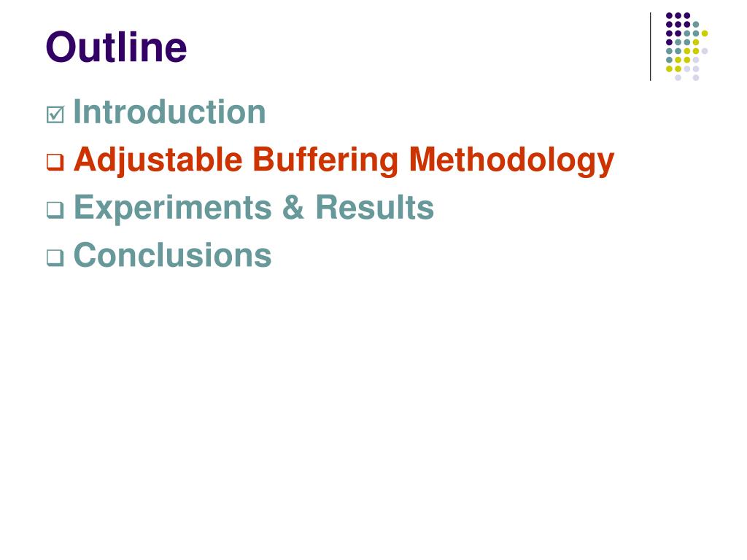Click the rightmost yellow-green dot in the dot grid
The width and height of the screenshot is (747, 560).
pyautogui.click(x=705, y=34)
